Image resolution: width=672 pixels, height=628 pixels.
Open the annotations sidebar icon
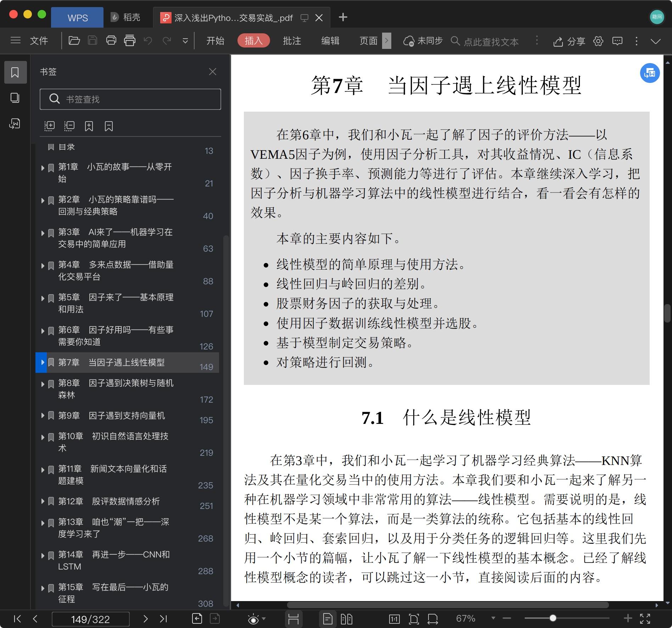pos(15,124)
